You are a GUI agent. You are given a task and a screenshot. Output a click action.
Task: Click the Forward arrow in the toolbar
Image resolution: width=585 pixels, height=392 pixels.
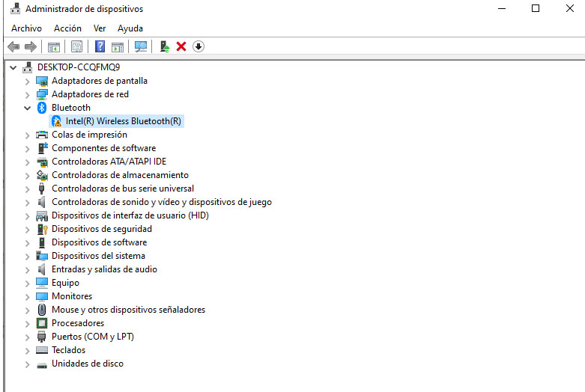[30, 46]
